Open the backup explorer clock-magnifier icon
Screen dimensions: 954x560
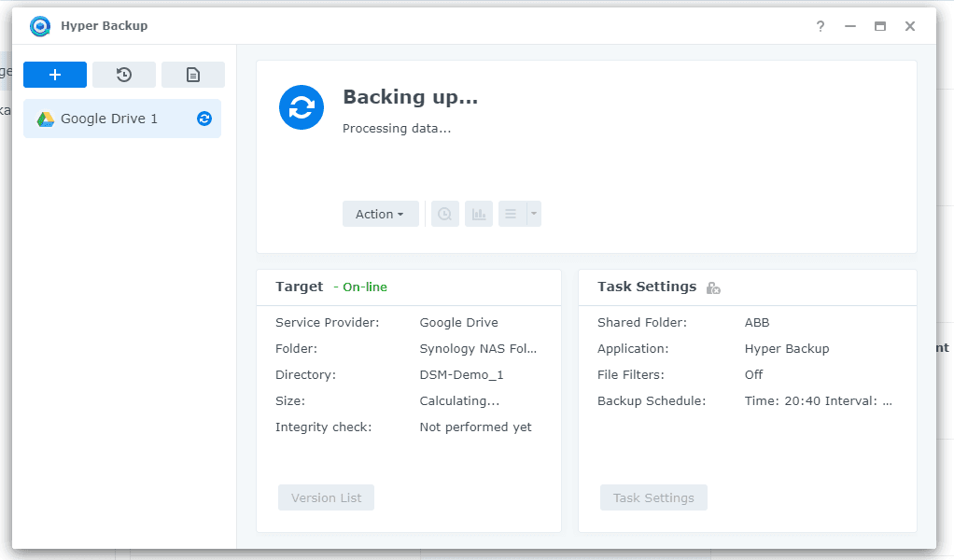tap(445, 214)
